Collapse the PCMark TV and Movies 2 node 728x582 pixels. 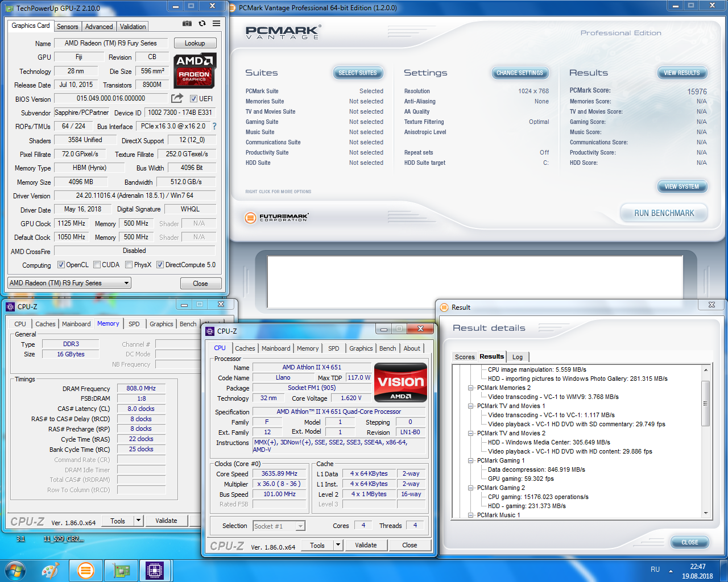470,433
